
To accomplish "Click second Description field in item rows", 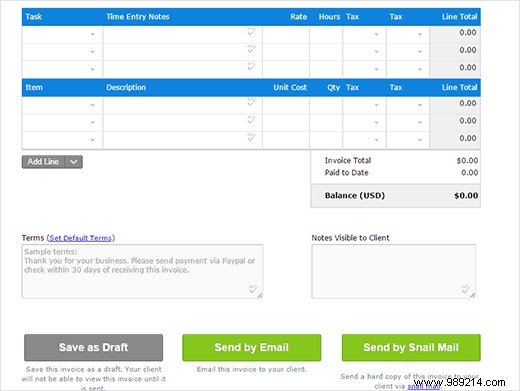I will click(x=182, y=122).
